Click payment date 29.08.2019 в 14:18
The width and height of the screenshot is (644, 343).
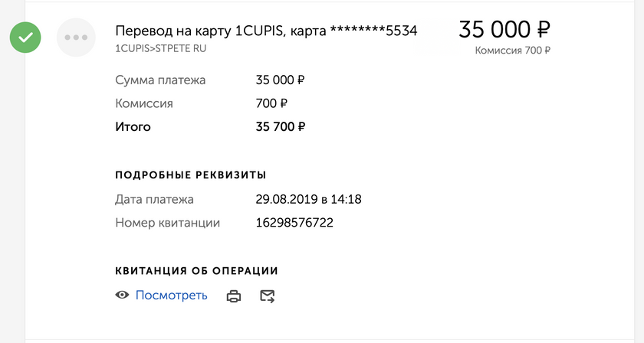(308, 199)
